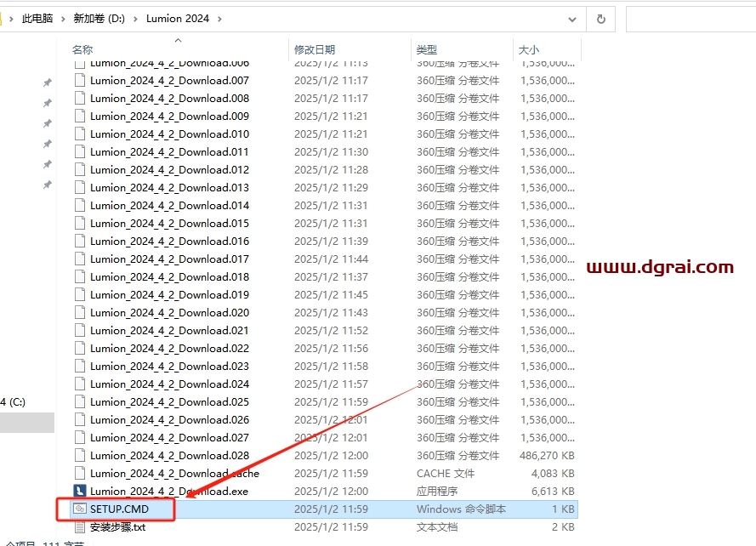Select the Lumion_2024_4_2_Download.024 file icon
Screen dimensions: 756x546
(x=80, y=384)
